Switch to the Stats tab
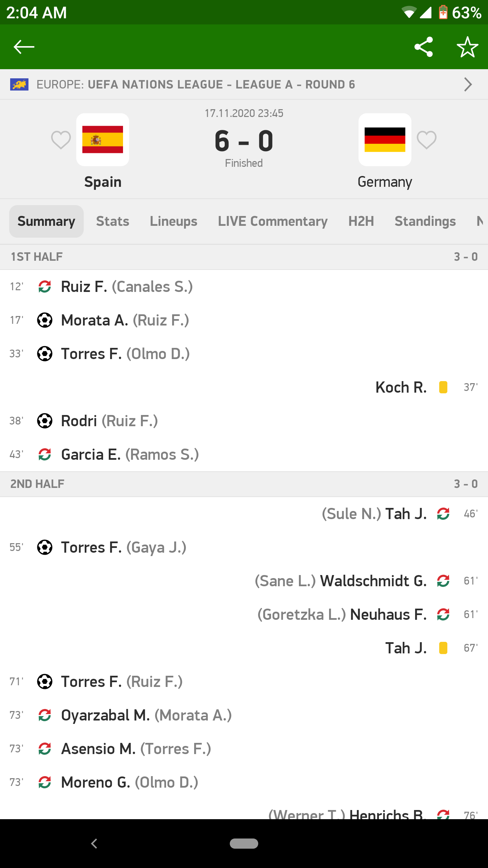The height and width of the screenshot is (868, 488). (113, 221)
